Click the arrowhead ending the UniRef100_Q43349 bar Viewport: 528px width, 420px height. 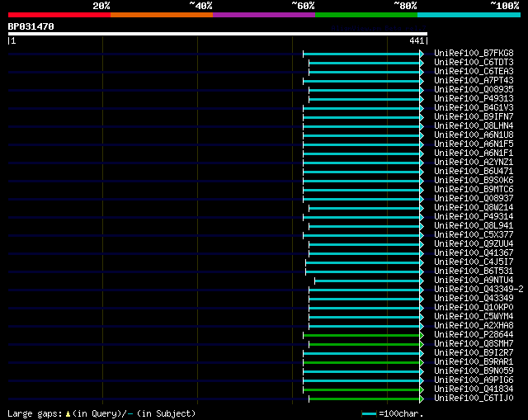click(x=422, y=299)
